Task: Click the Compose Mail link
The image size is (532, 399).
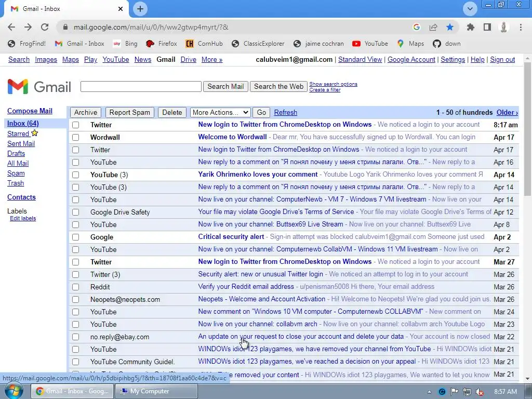Action: [30, 111]
